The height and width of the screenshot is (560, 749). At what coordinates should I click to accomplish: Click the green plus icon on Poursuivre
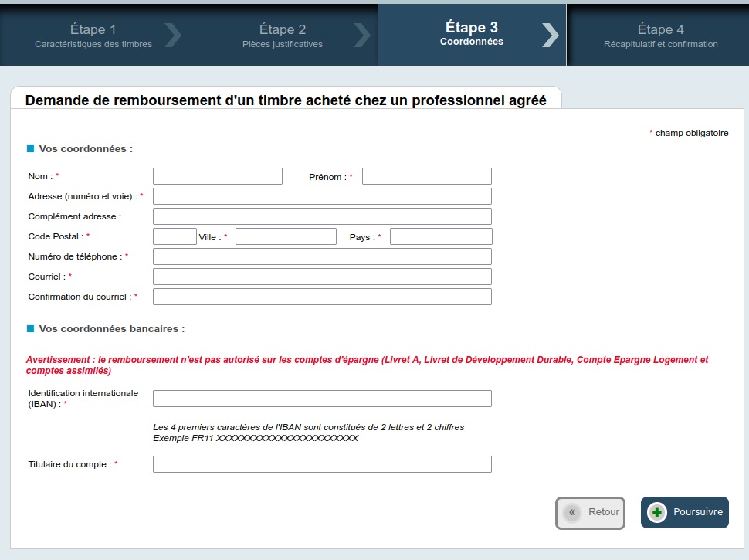click(657, 512)
